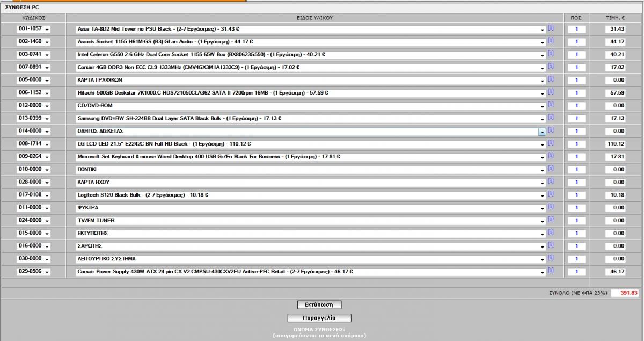Viewport: 644px width, 341px height.
Task: Open the code dropdown showing 002-1460
Action: (x=33, y=42)
